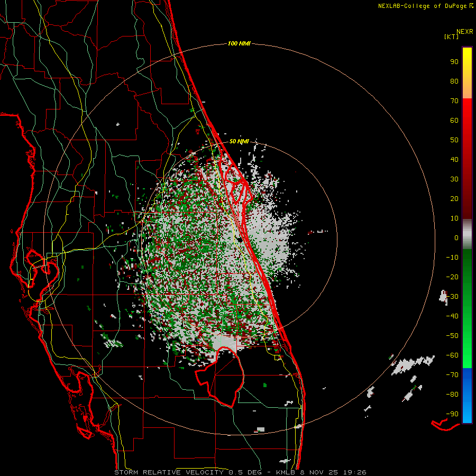Click the -80 knot scale label
This screenshot has width=476, height=476.
pyautogui.click(x=452, y=395)
